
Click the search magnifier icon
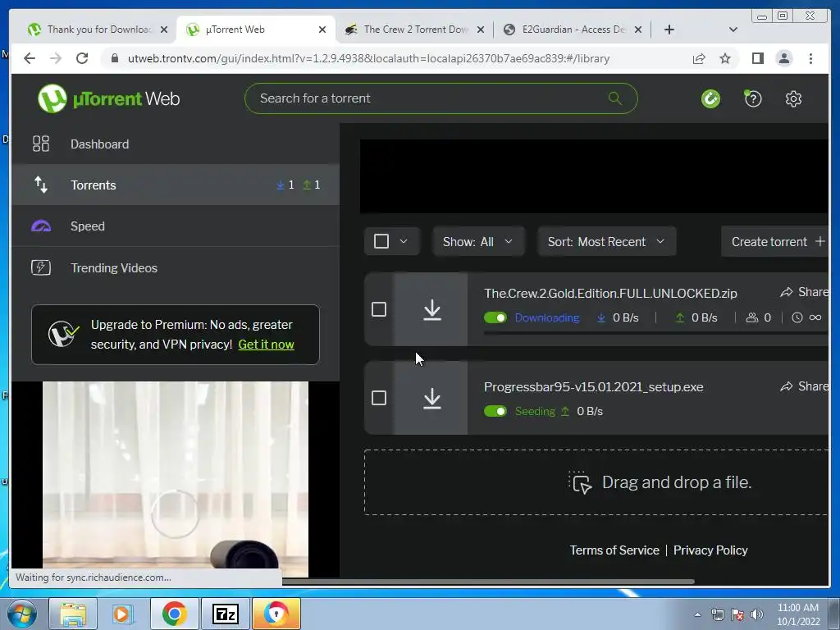[615, 98]
